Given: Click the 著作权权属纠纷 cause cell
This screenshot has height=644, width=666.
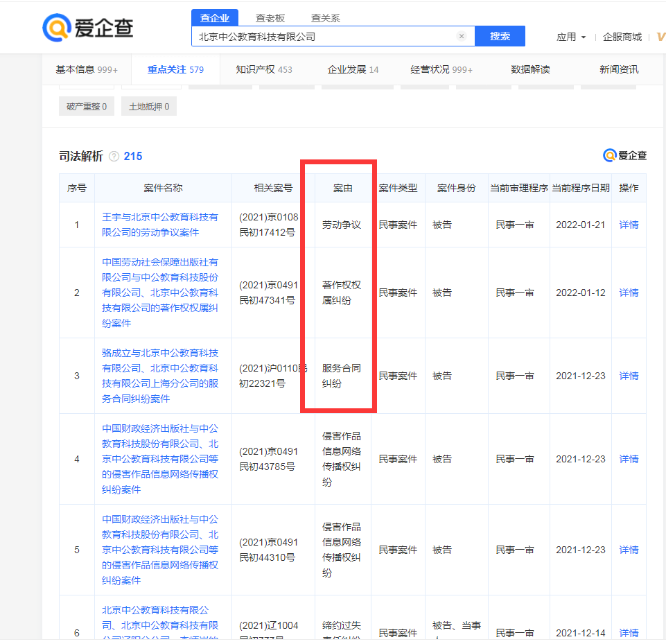Looking at the screenshot, I should point(342,293).
